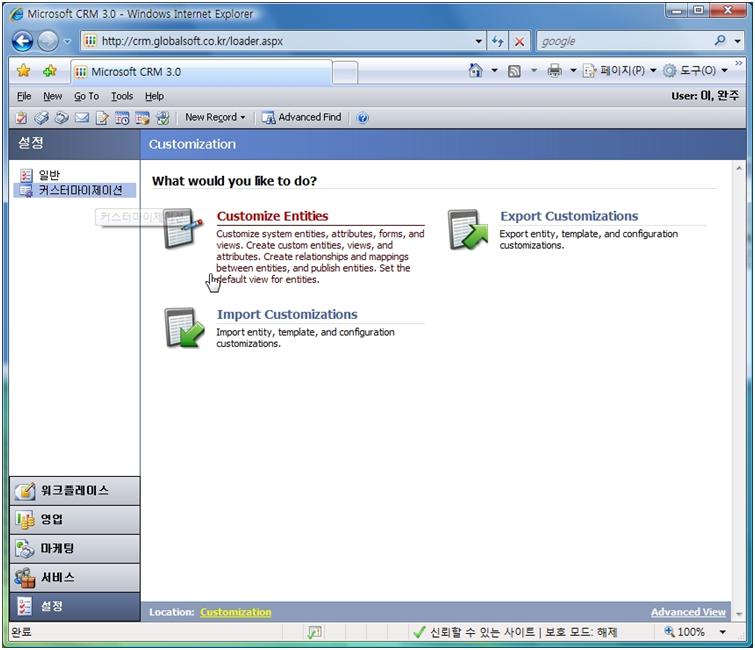
Task: Open the recent pages dropdown arrow
Action: click(x=67, y=41)
